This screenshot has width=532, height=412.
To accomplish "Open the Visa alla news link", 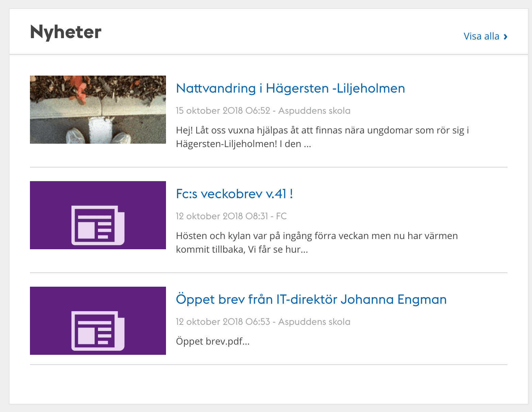I will (x=485, y=36).
